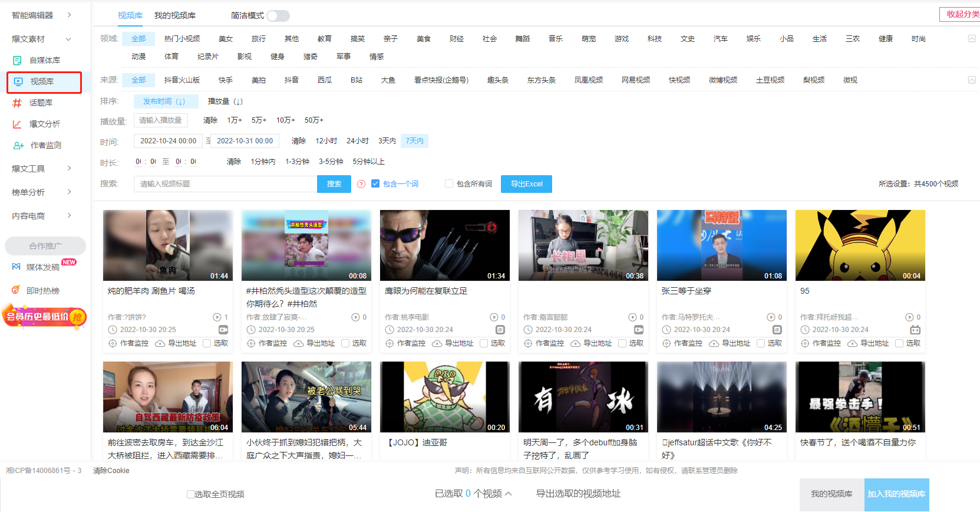Screen dimensions: 980x512
Task: Check the 包含所有词 checkbox
Action: (449, 184)
